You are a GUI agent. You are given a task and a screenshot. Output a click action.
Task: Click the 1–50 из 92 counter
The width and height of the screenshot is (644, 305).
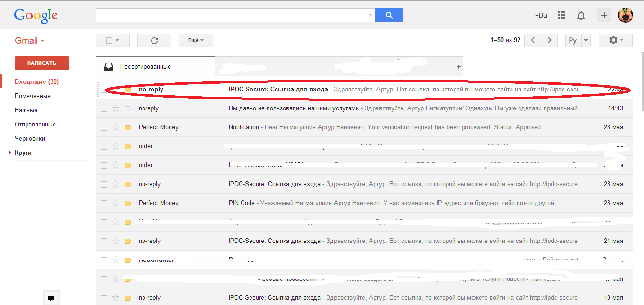505,40
